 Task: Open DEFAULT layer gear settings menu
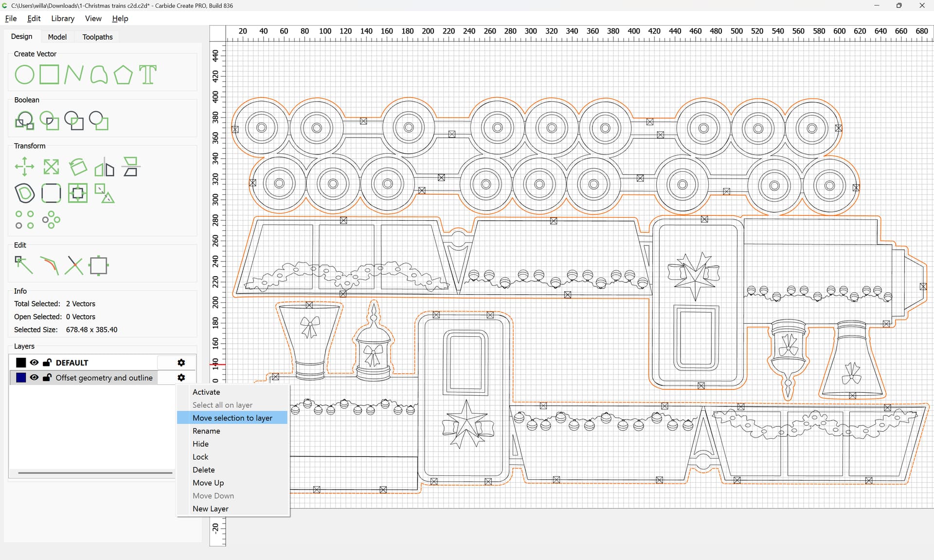[181, 363]
